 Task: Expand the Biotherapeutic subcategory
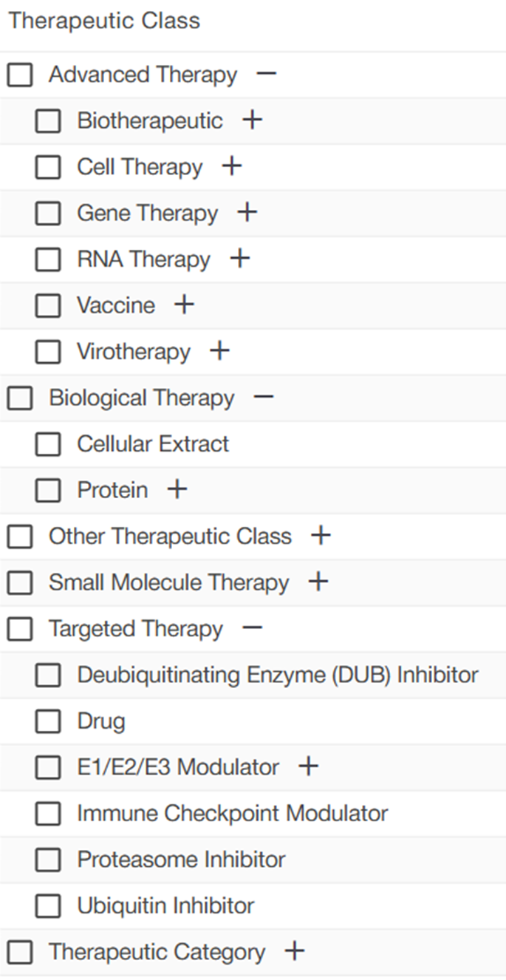[253, 120]
